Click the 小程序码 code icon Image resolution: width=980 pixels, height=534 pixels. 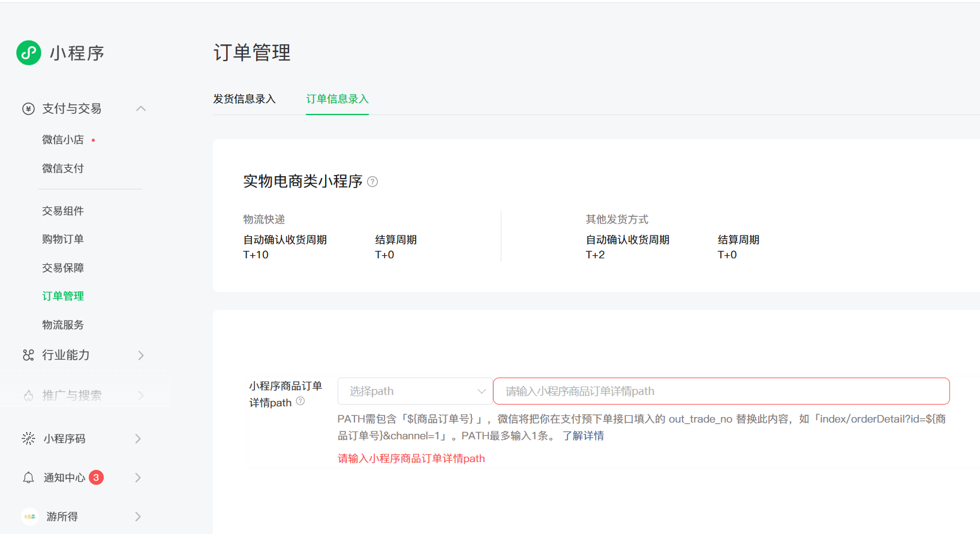(x=28, y=439)
